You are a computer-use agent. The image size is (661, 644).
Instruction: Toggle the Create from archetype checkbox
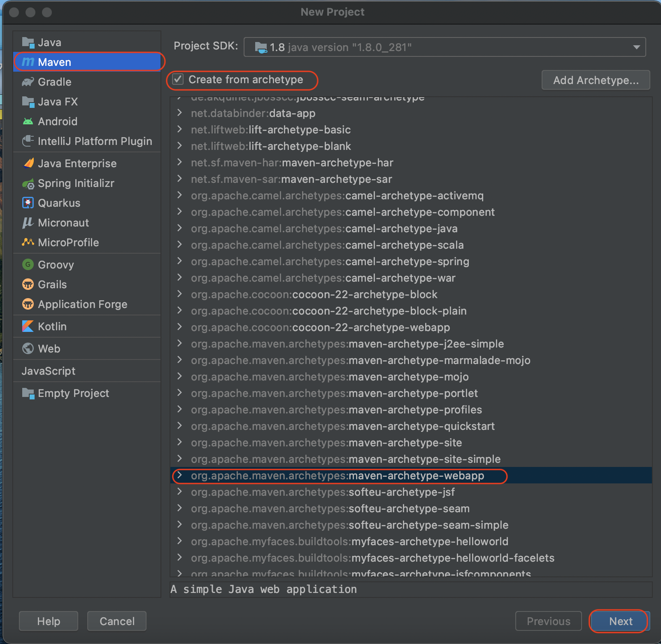pyautogui.click(x=178, y=79)
